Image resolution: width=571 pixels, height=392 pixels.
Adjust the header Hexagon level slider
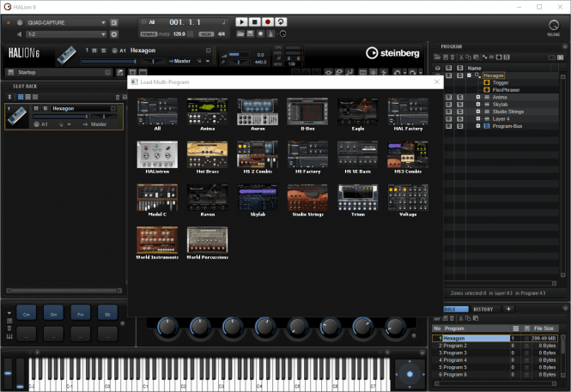click(108, 62)
